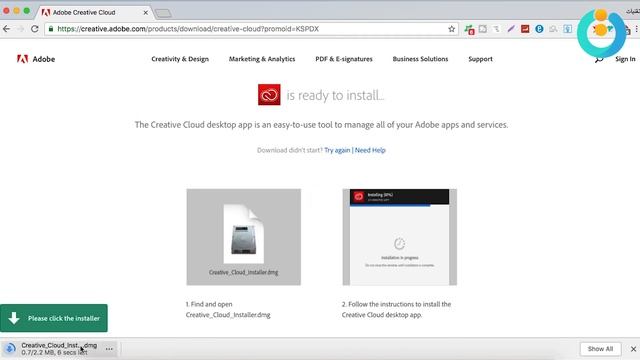Close the Adobe Creative Cloud tab
Viewport: 640px width, 360px height.
[146, 13]
